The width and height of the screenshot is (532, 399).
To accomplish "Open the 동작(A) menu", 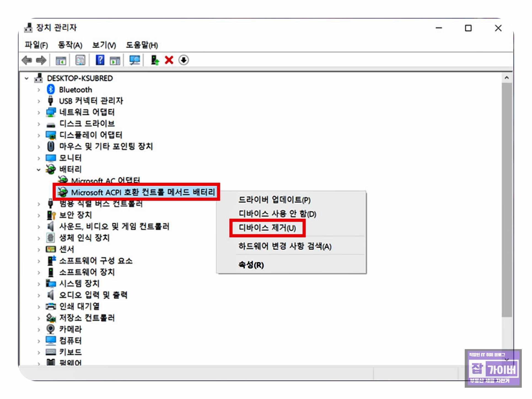I will click(70, 45).
